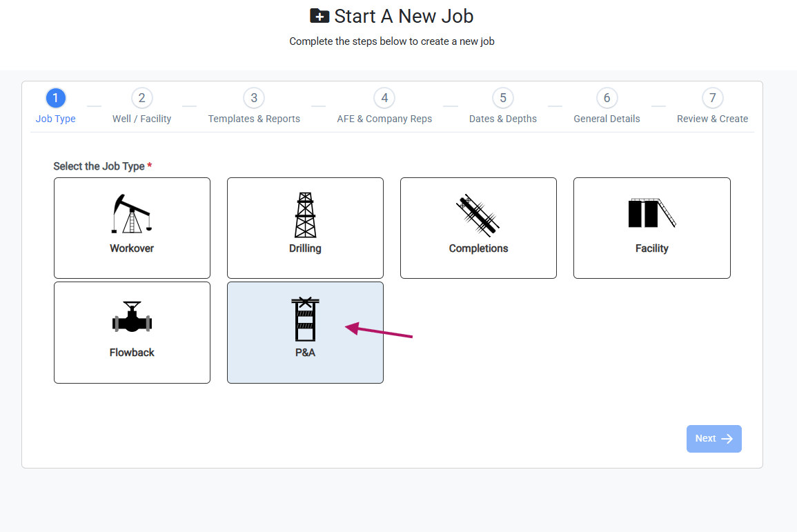
Task: Click the 'Complete the steps below' subtitle
Action: pos(392,41)
